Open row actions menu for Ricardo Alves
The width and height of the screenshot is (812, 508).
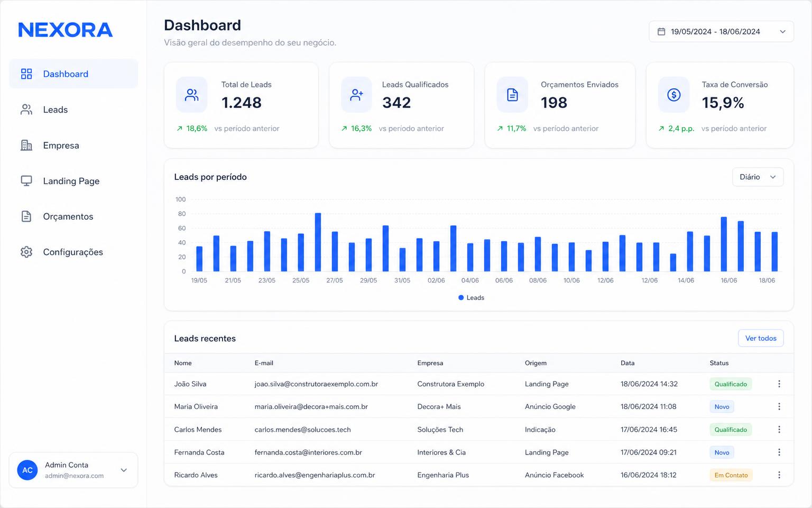pyautogui.click(x=779, y=475)
